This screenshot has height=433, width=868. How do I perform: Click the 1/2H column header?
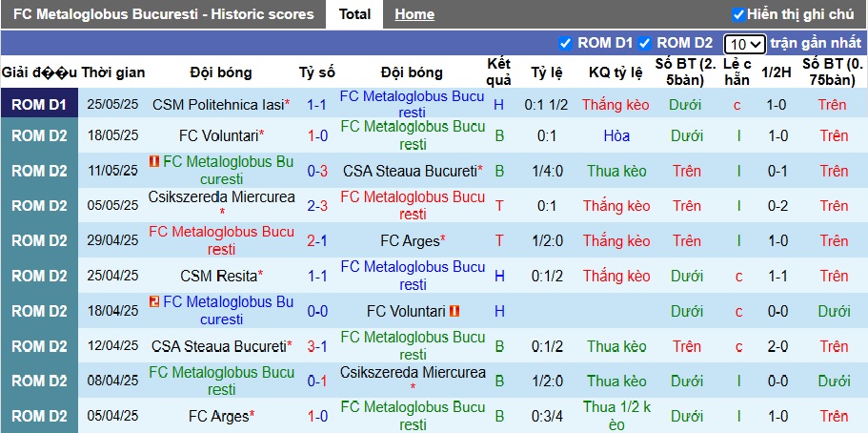(x=777, y=72)
